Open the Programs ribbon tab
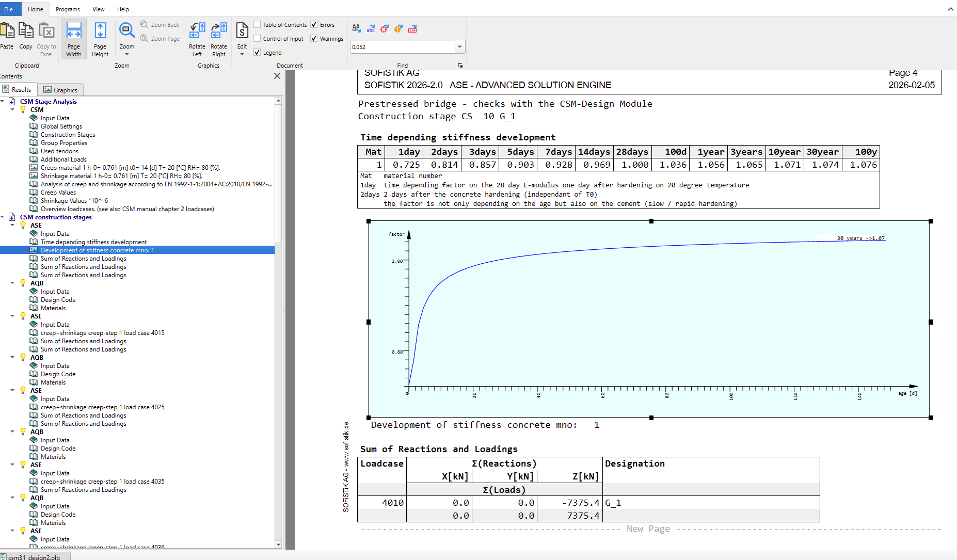Screen dimensions: 957x560 click(68, 9)
